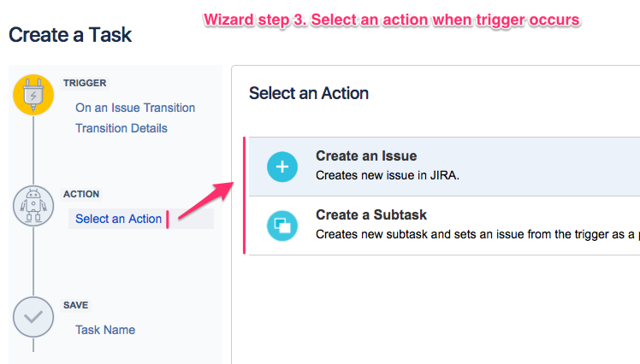Go to the Transition Details step
This screenshot has height=364, width=640.
[x=121, y=128]
